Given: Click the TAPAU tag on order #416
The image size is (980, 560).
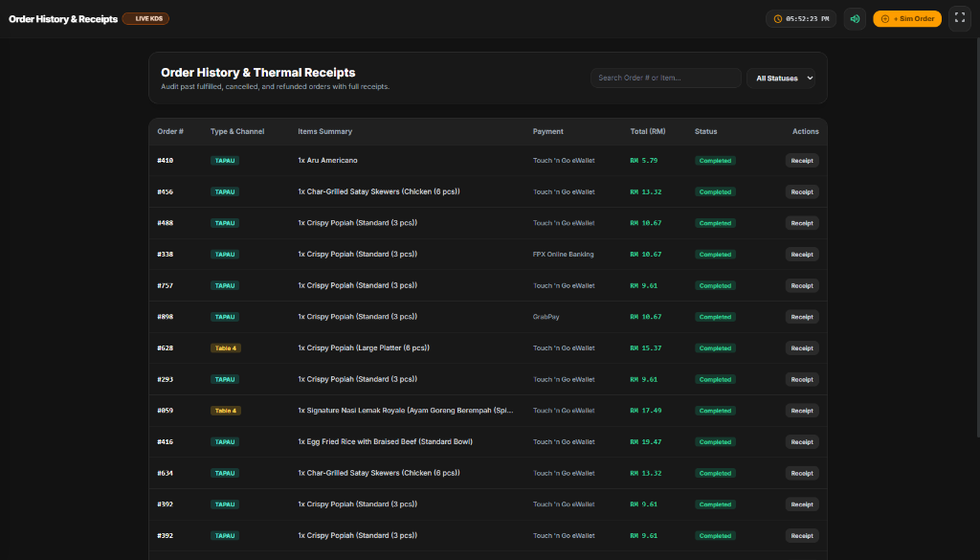Looking at the screenshot, I should 225,442.
